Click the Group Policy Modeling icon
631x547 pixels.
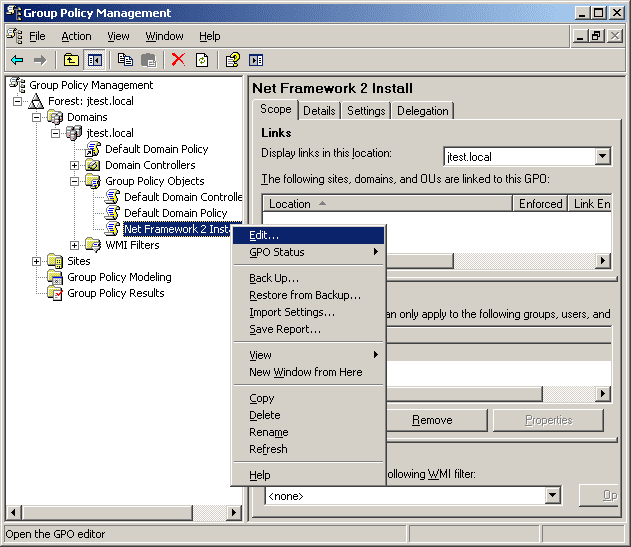[x=55, y=277]
